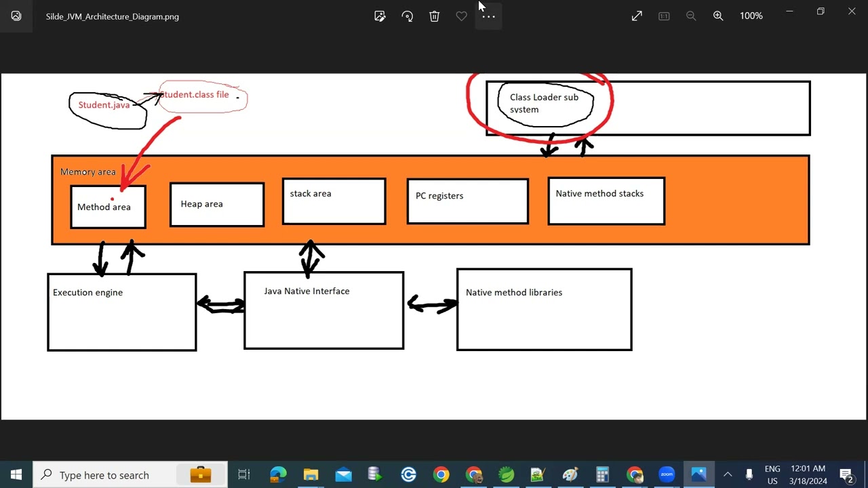Open Zoom from the taskbar

[x=667, y=474]
